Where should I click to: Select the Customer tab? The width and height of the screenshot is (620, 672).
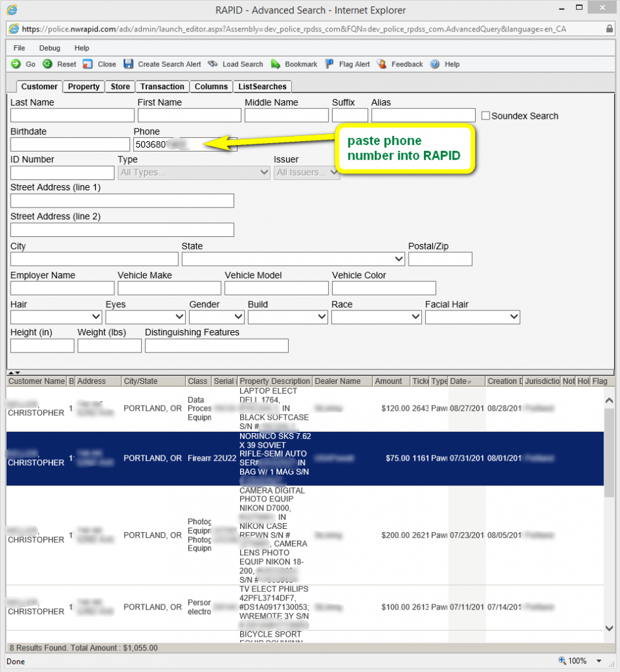click(39, 87)
